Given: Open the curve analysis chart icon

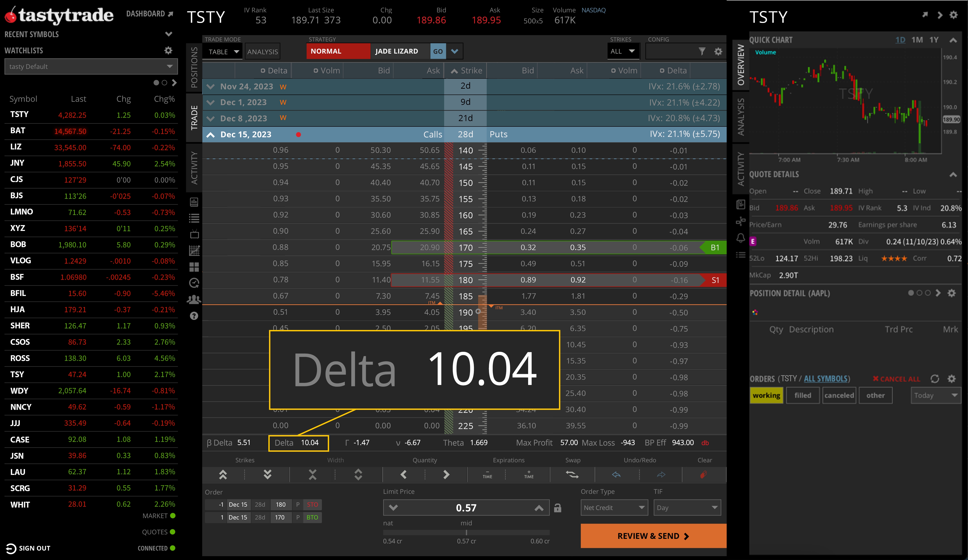Looking at the screenshot, I should click(x=194, y=251).
